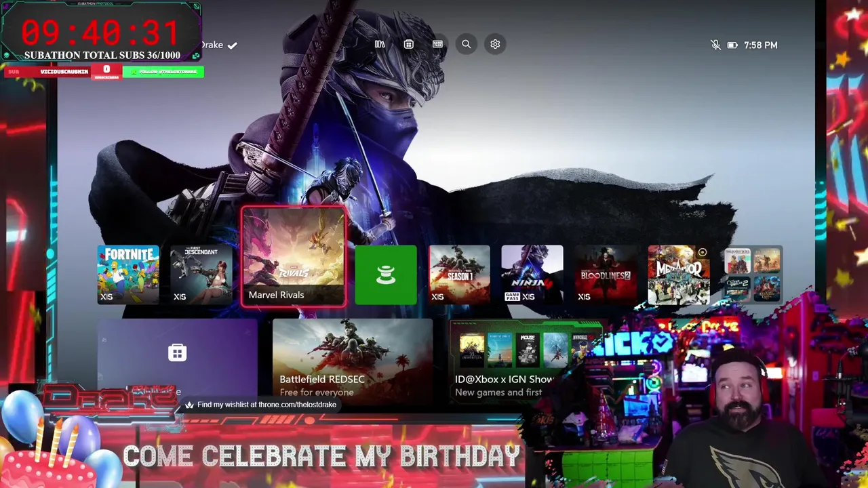Launch the Fortnite game tile
Screen dimensions: 868x488
128,275
